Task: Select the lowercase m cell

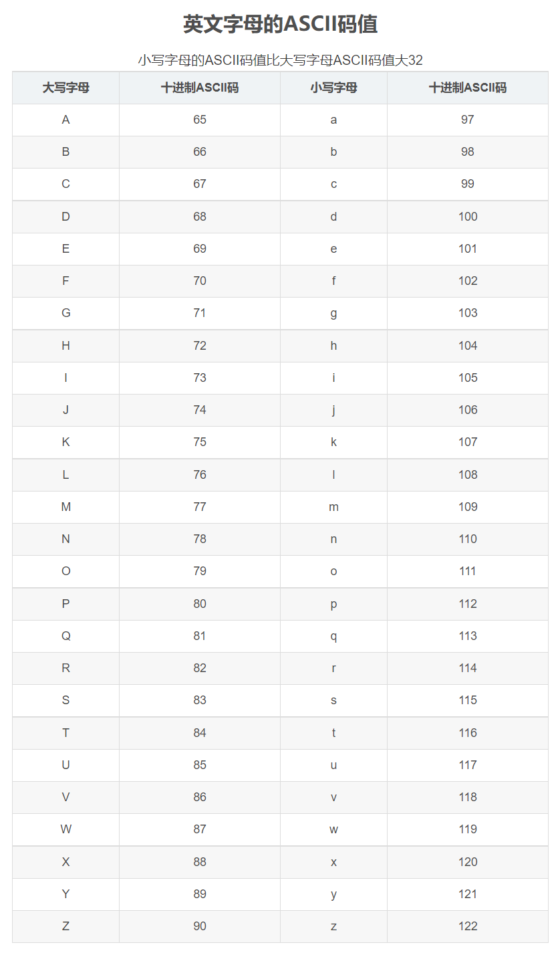Action: click(333, 507)
